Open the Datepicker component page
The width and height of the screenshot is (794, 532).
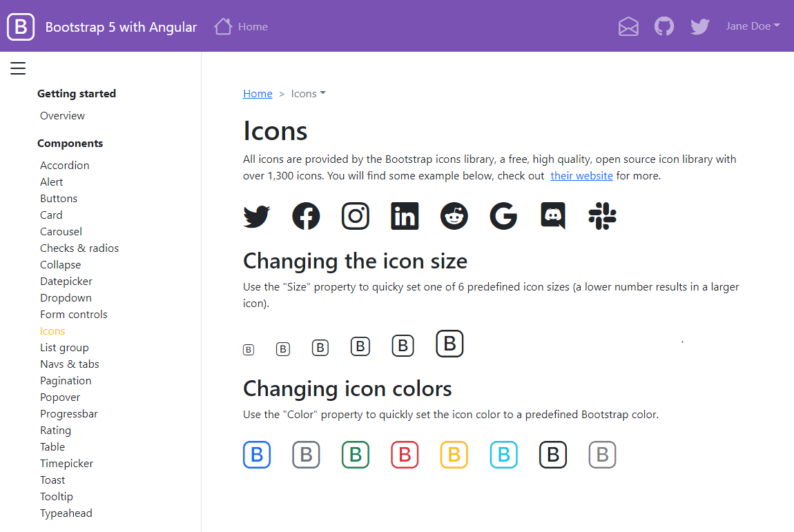pos(66,282)
